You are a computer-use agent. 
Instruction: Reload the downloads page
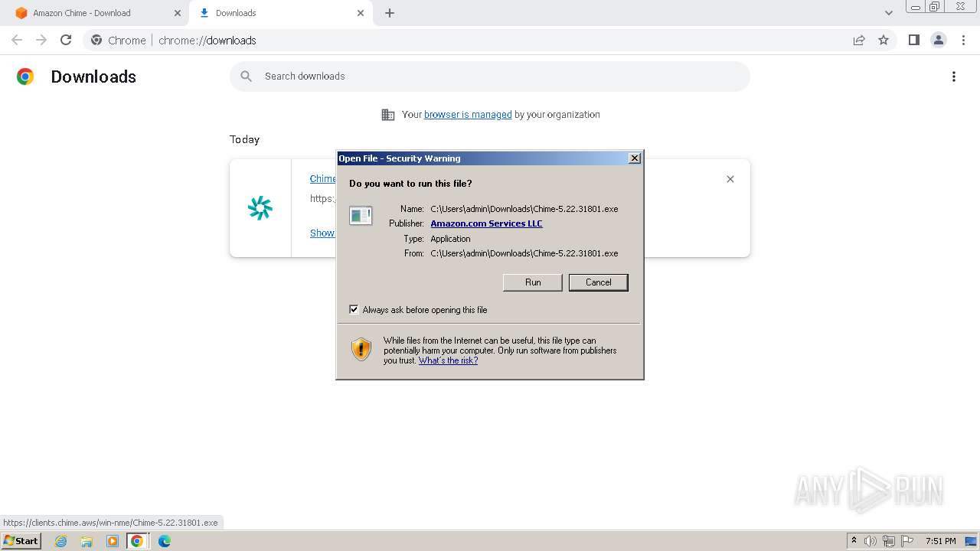(x=66, y=40)
